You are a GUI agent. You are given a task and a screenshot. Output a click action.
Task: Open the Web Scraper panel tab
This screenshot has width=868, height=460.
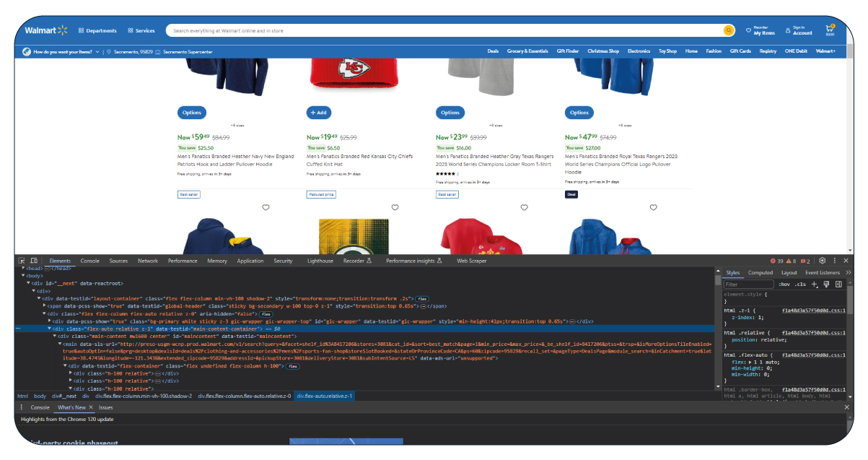tap(472, 261)
